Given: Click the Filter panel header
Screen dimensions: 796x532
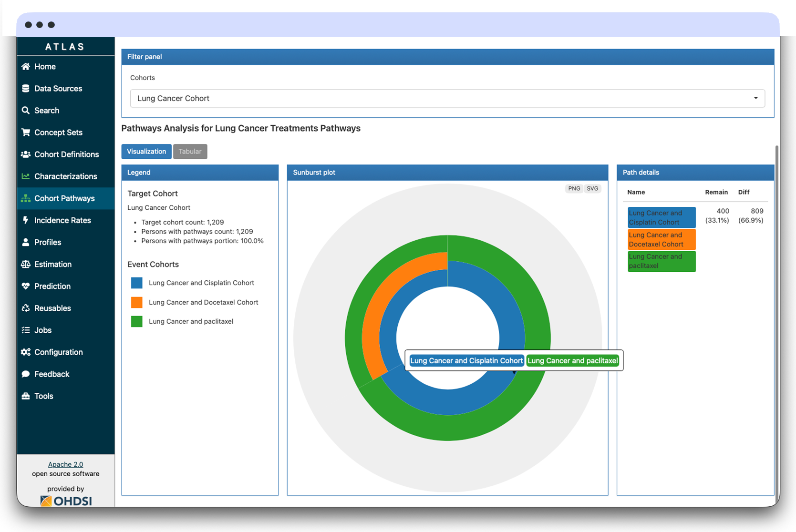Looking at the screenshot, I should pos(447,57).
